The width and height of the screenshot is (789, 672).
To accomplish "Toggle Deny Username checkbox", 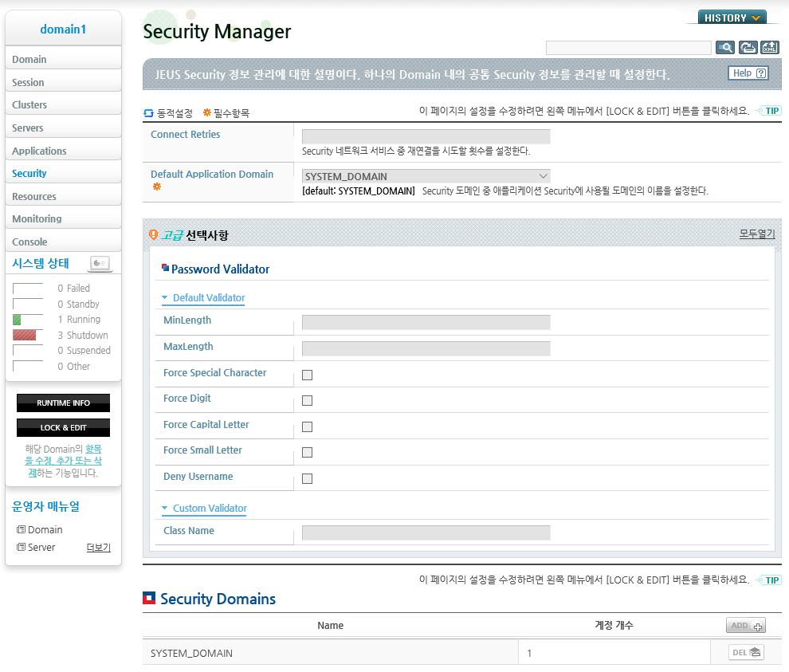I will 307,479.
